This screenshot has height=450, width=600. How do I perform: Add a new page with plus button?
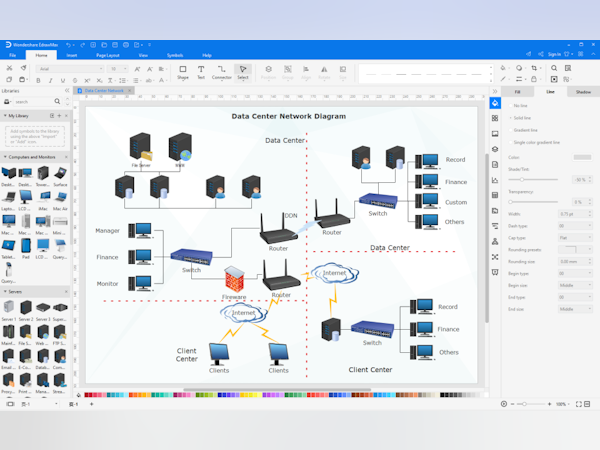91,404
